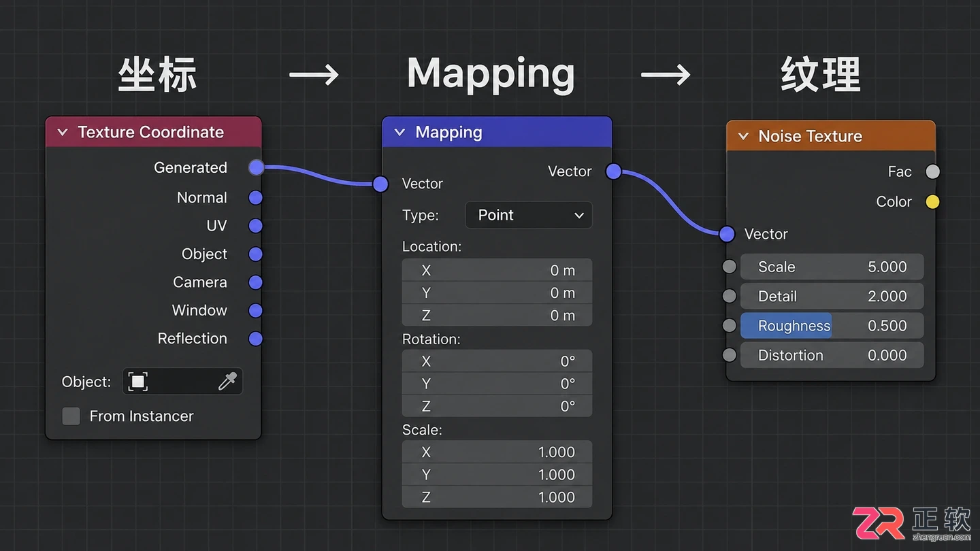Viewport: 980px width, 551px height.
Task: Click the Camera output socket
Action: pyautogui.click(x=256, y=282)
